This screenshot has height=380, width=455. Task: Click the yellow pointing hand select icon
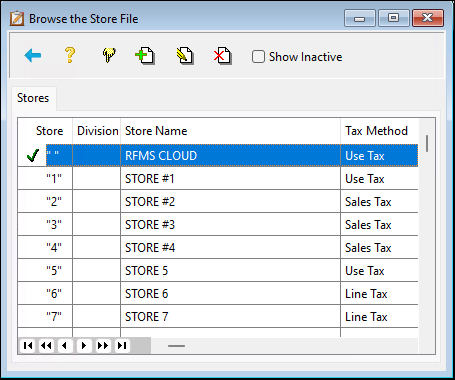click(x=109, y=55)
